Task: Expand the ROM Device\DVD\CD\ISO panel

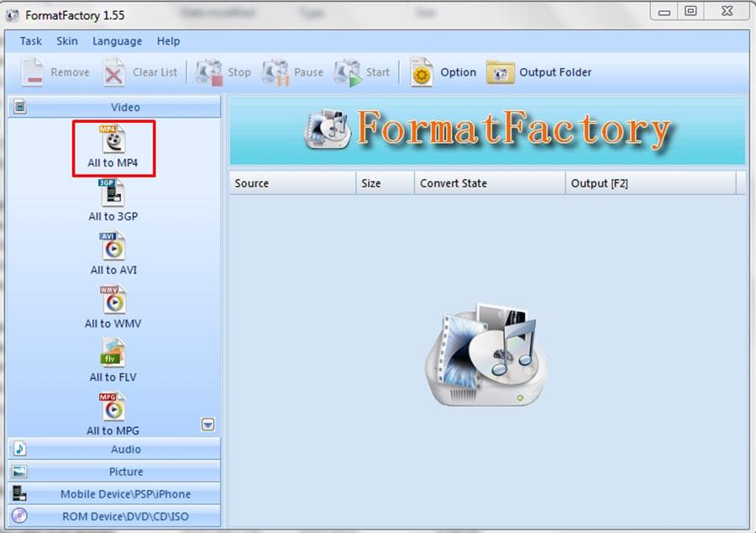Action: pyautogui.click(x=114, y=515)
